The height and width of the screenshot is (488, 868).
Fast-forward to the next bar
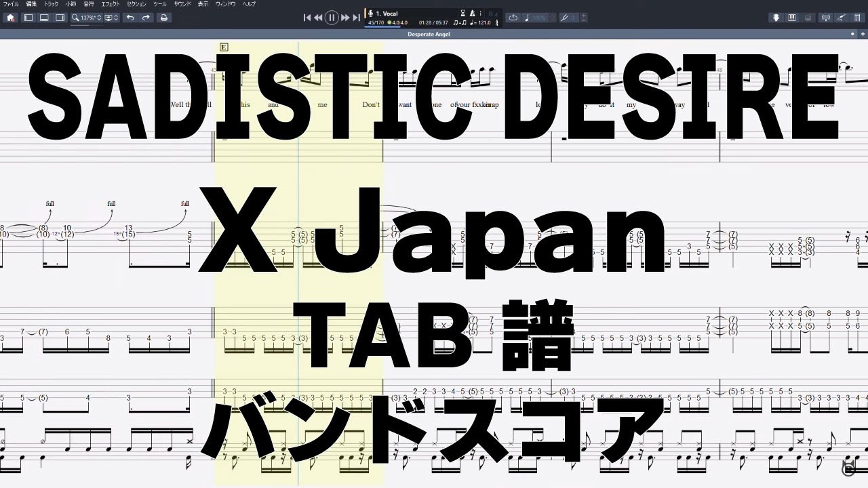345,18
